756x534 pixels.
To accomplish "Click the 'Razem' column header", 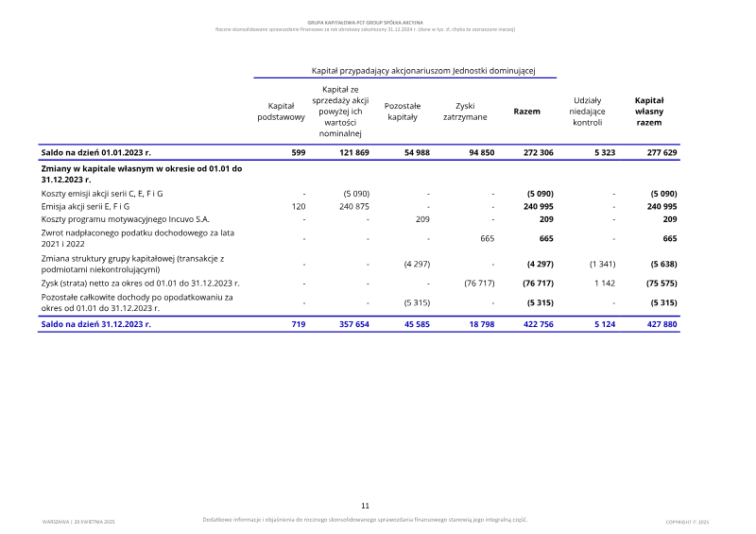I will [x=526, y=112].
